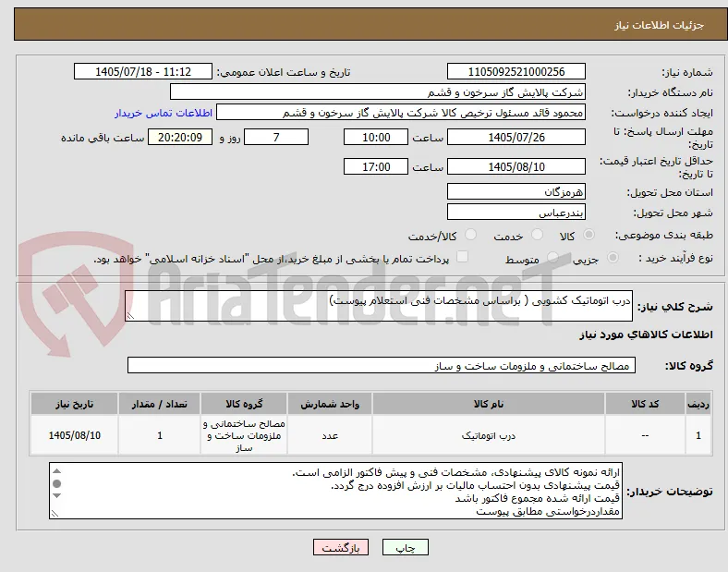This screenshot has width=728, height=572.
Task: Click the شرح کلی نیاز label
Action: [x=674, y=307]
